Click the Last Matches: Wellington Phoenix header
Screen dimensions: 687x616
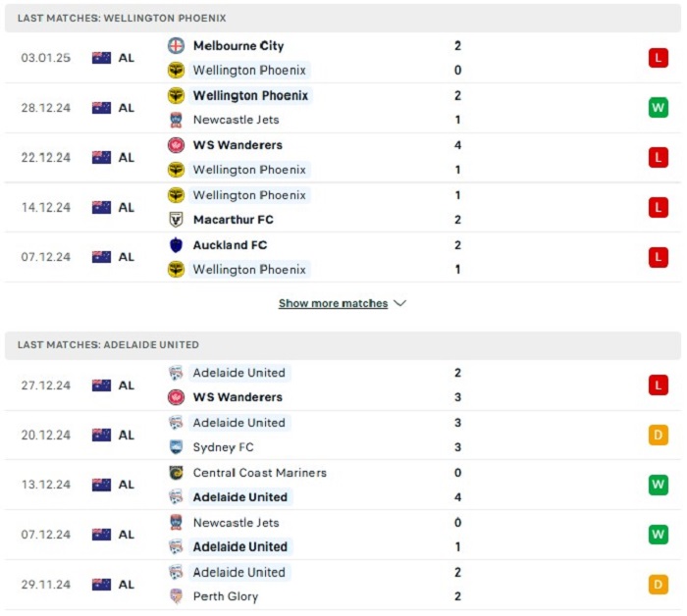point(343,18)
